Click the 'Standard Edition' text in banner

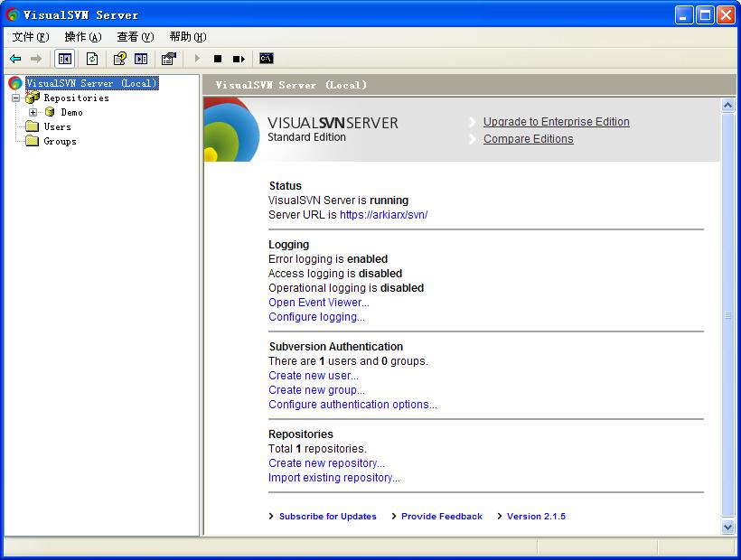pos(306,137)
